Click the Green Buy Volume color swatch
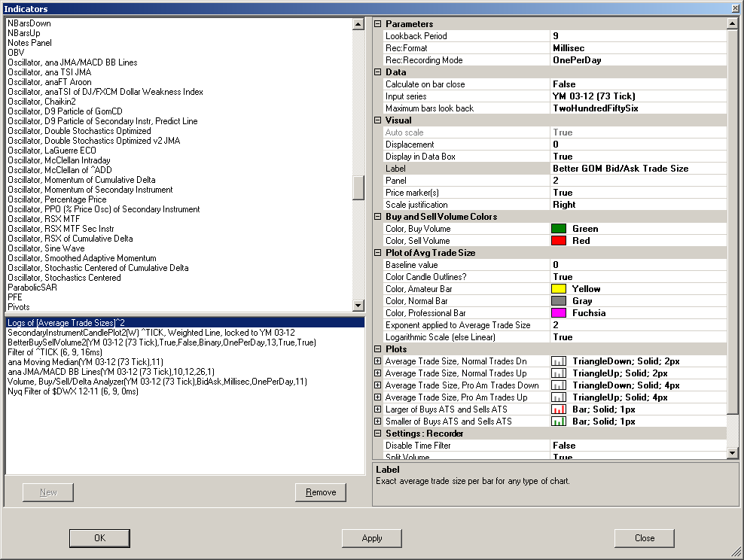744x560 pixels. 559,229
